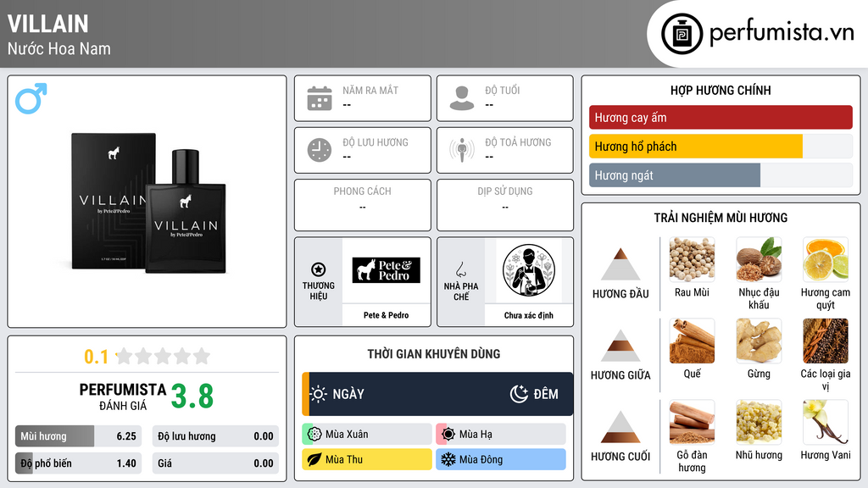Click the Hương đầu pyramid icon
Image resolution: width=868 pixels, height=488 pixels.
pyautogui.click(x=620, y=264)
